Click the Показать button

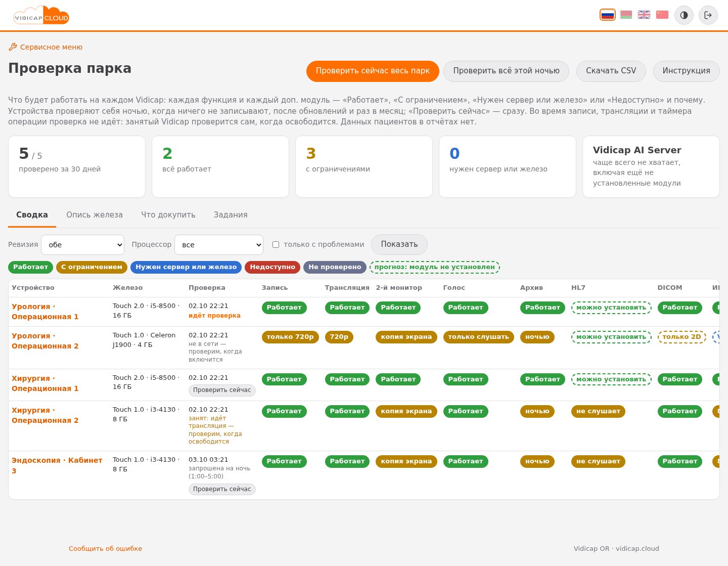click(x=399, y=244)
